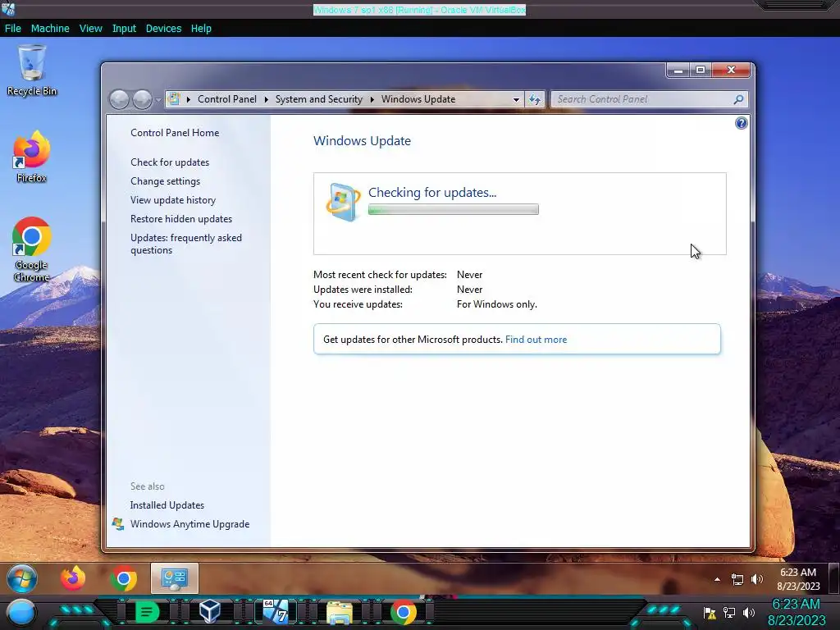Open the VirtualBox Help menu
Image resolution: width=840 pixels, height=630 pixels.
click(x=201, y=29)
